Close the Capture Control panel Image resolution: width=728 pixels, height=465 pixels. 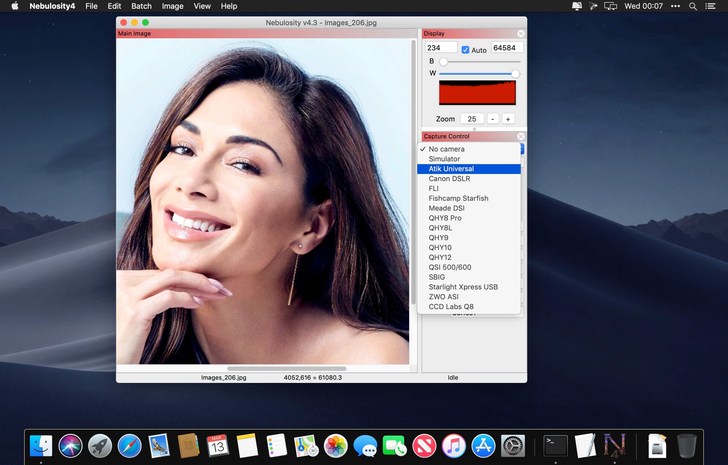(x=520, y=136)
